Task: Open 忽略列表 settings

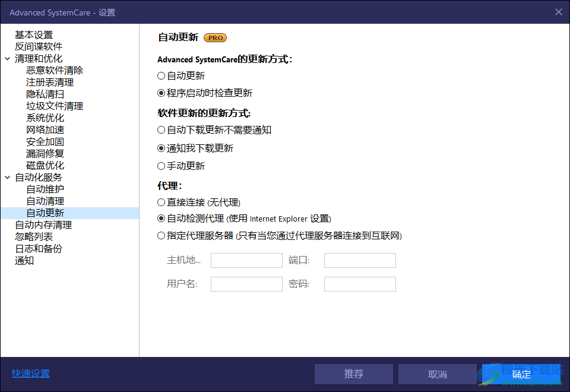Action: [x=34, y=237]
